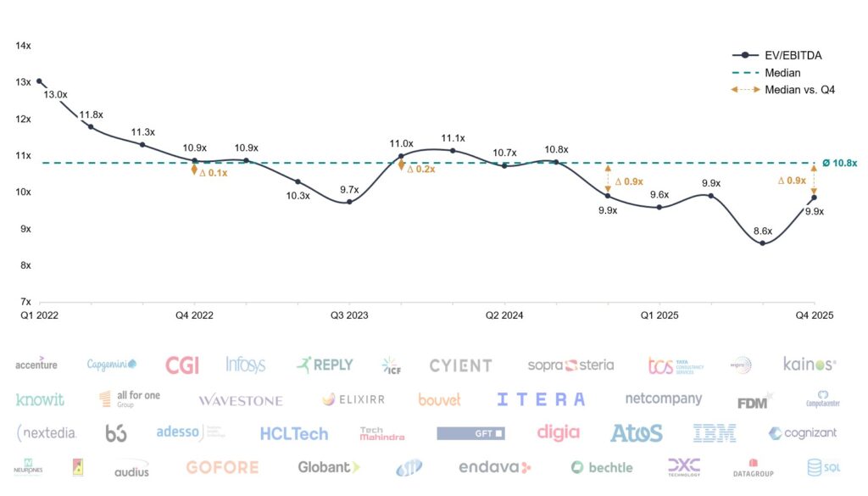Image resolution: width=868 pixels, height=496 pixels.
Task: Select the Cognizant logo
Action: pos(802,433)
